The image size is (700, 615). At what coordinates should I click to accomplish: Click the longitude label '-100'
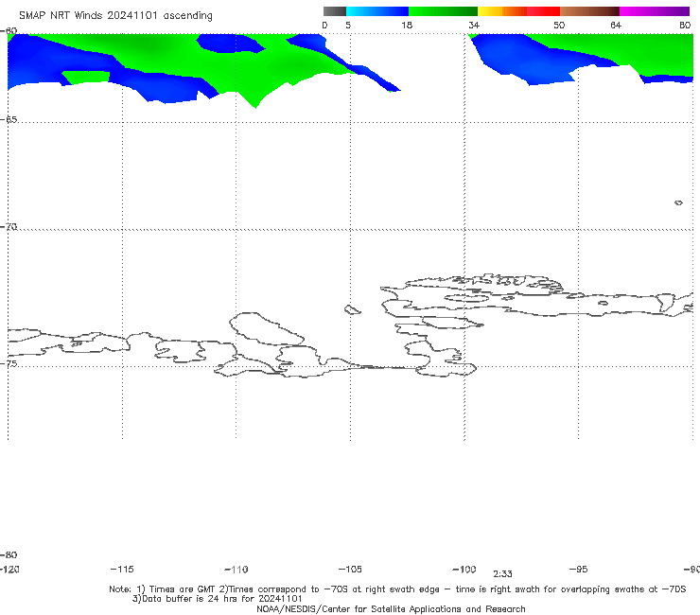464,569
